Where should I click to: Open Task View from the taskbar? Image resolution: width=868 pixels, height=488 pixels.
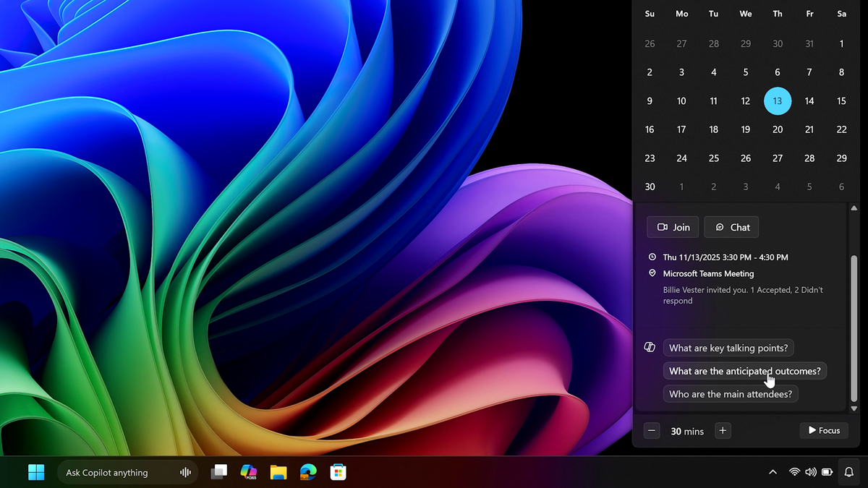click(x=218, y=472)
